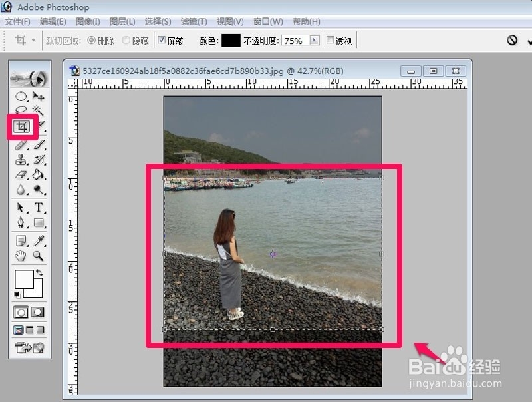The image size is (532, 402).
Task: Select the Brush tool
Action: 39,145
